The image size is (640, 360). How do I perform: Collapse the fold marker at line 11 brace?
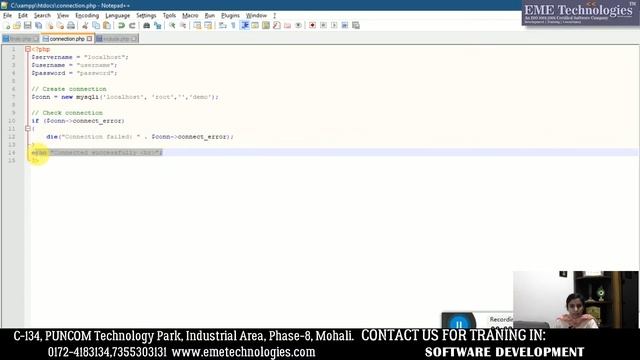[x=28, y=129]
